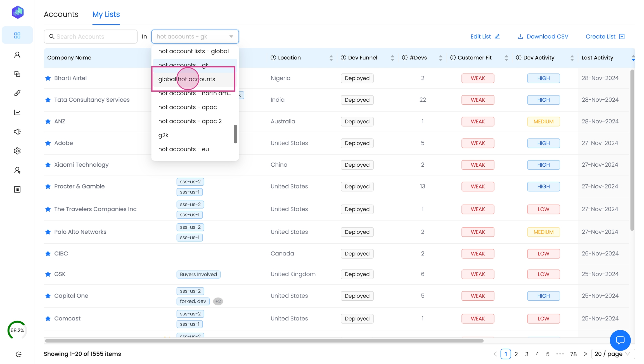Open the list report icon in sidebar
Viewport: 644px width, 364px height.
(x=17, y=190)
